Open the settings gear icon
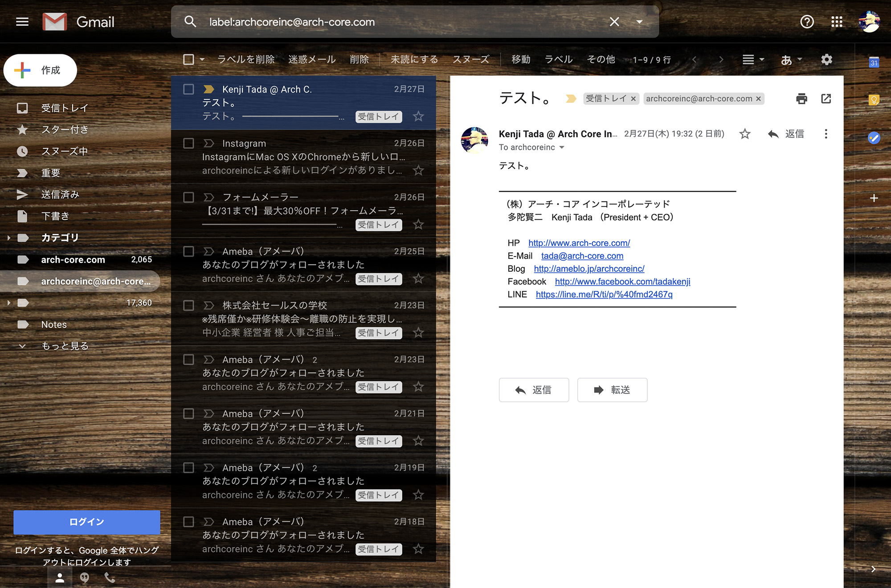 [x=826, y=59]
